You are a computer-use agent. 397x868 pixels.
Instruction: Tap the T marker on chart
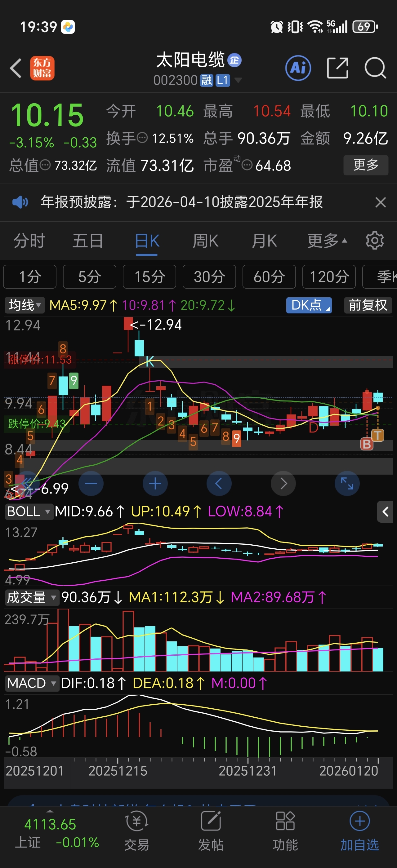(377, 435)
